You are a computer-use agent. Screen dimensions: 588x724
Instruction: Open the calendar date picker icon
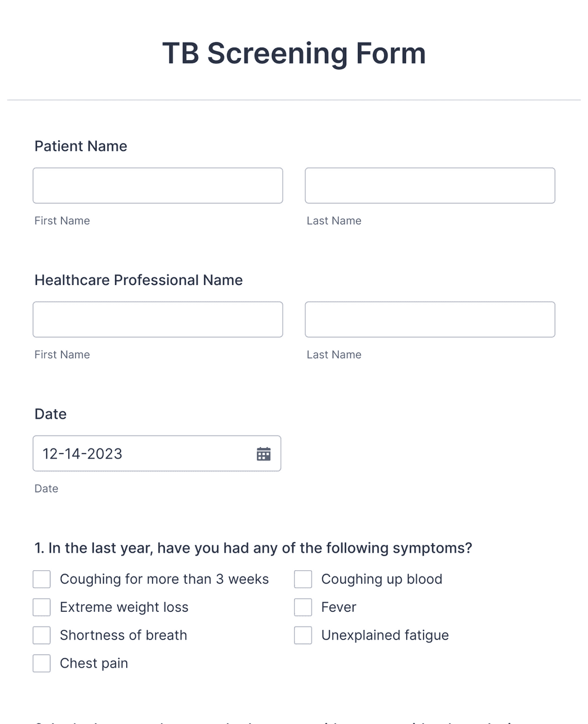[264, 454]
